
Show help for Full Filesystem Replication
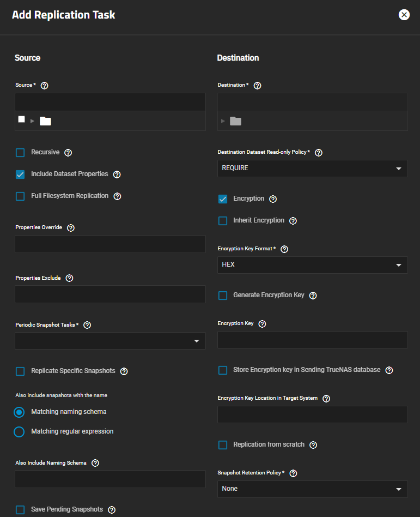(x=117, y=196)
